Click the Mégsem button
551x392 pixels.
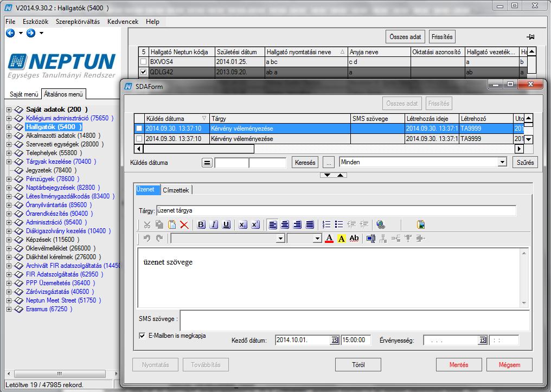[510, 365]
